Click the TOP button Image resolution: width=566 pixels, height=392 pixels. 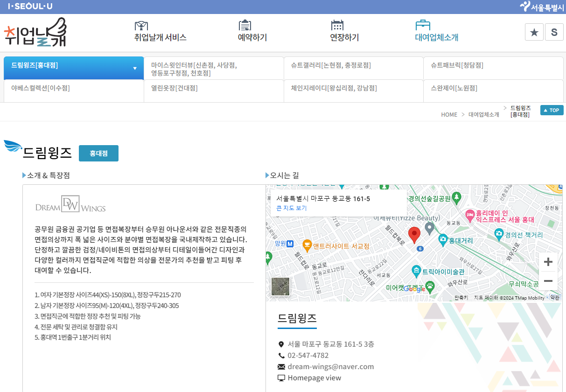[552, 110]
